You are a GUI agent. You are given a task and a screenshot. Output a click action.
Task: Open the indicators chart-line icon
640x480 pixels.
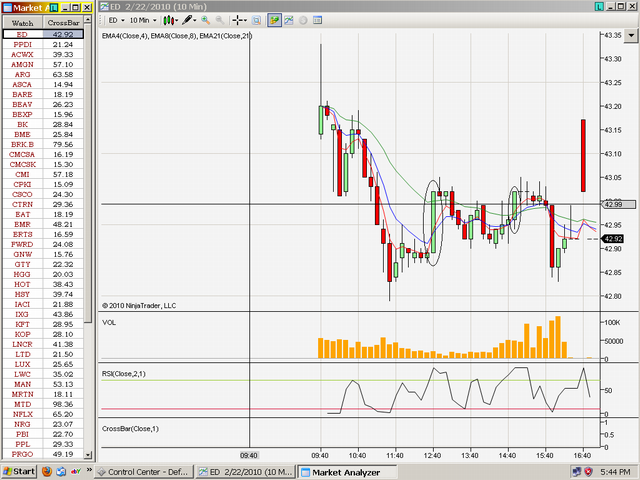[289, 20]
